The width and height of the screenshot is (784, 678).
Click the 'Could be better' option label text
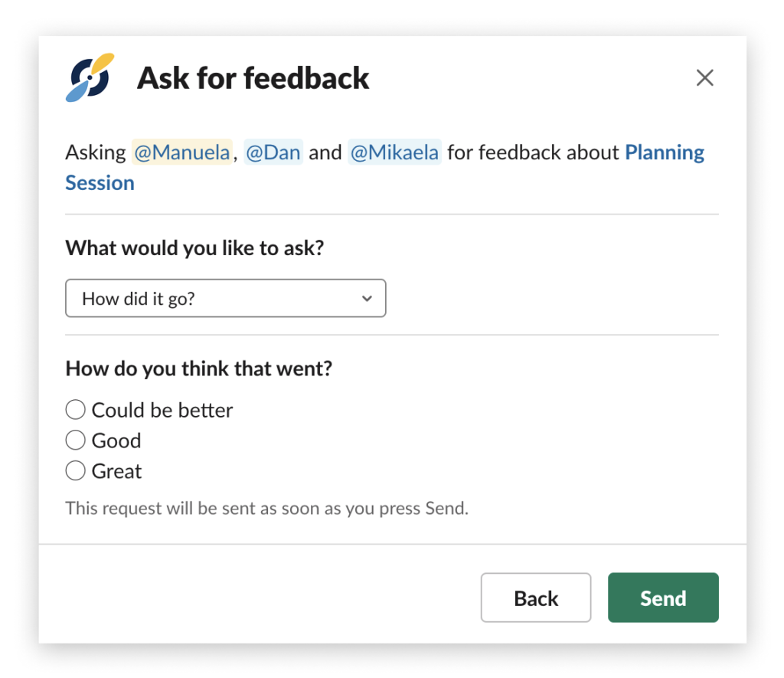[162, 411]
